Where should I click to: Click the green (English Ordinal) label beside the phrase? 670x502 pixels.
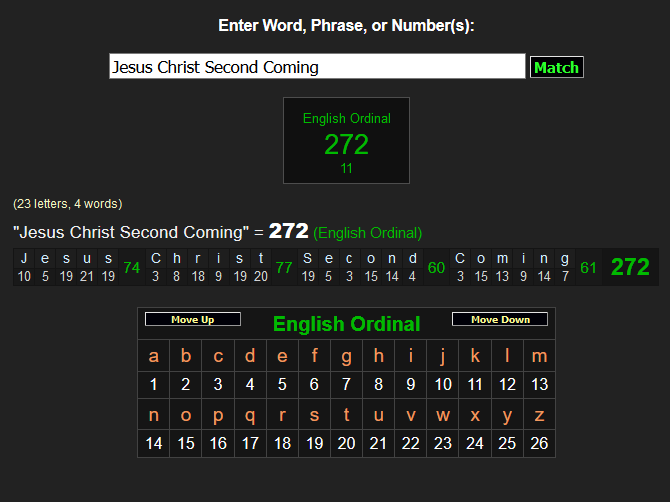(367, 233)
